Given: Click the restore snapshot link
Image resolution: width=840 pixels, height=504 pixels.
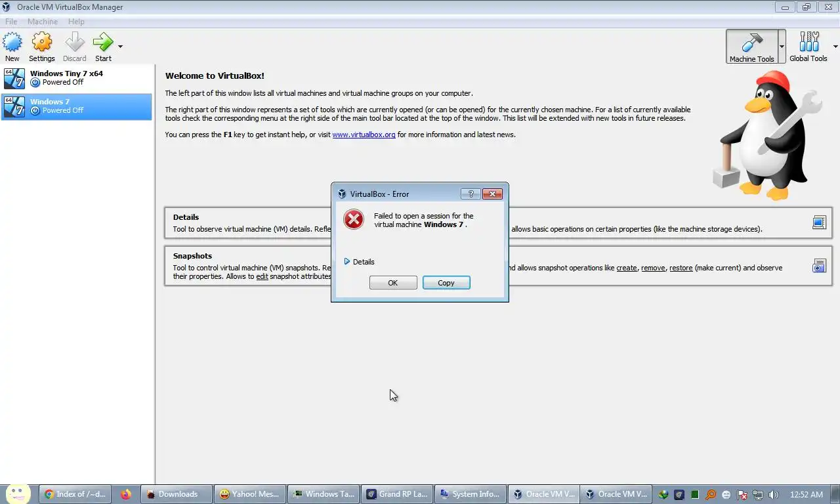Looking at the screenshot, I should tap(681, 268).
